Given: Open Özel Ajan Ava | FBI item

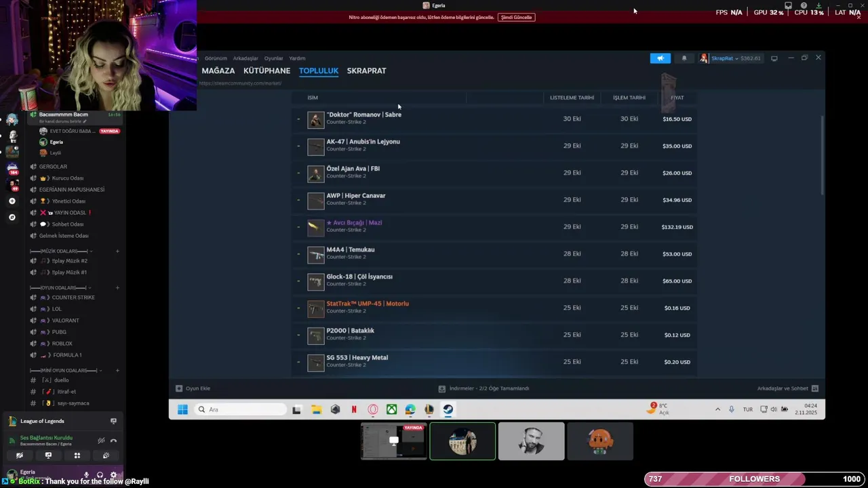Looking at the screenshot, I should tap(353, 169).
